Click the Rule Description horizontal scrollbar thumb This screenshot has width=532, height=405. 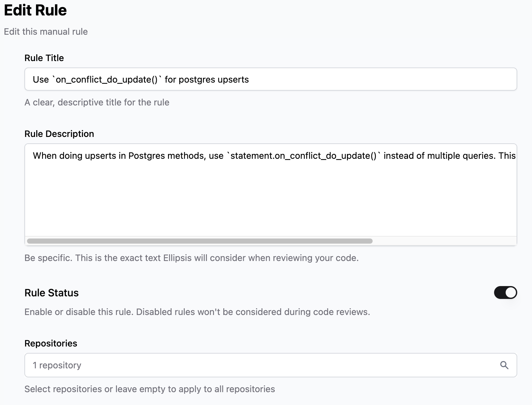[x=199, y=241]
